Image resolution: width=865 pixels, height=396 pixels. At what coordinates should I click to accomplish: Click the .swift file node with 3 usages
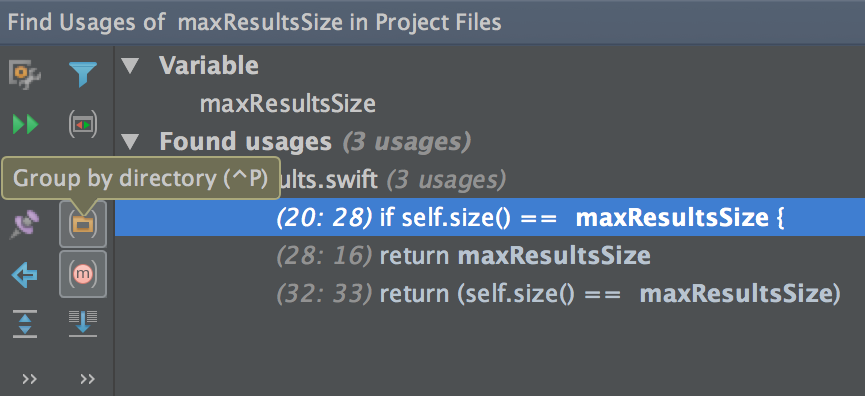(393, 179)
